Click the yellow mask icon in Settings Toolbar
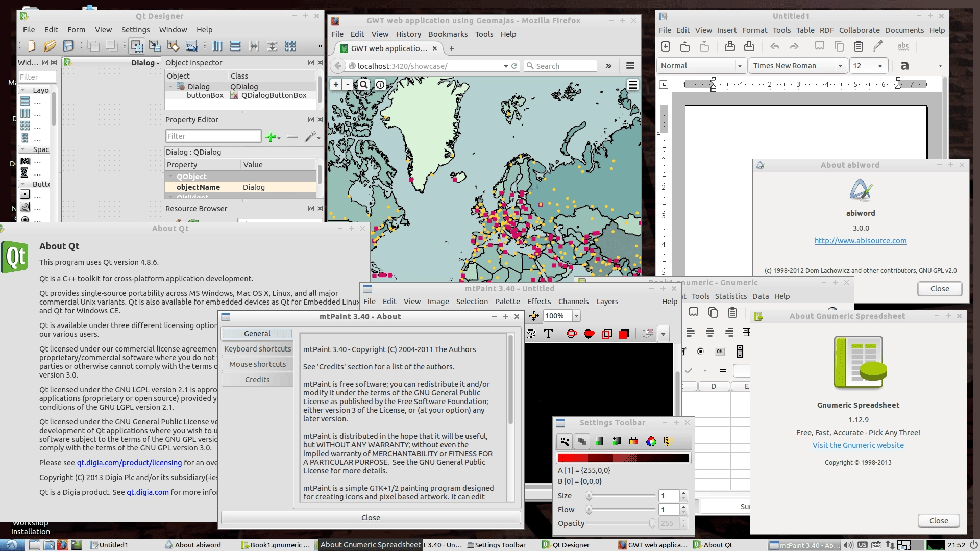The image size is (980, 551). (669, 441)
